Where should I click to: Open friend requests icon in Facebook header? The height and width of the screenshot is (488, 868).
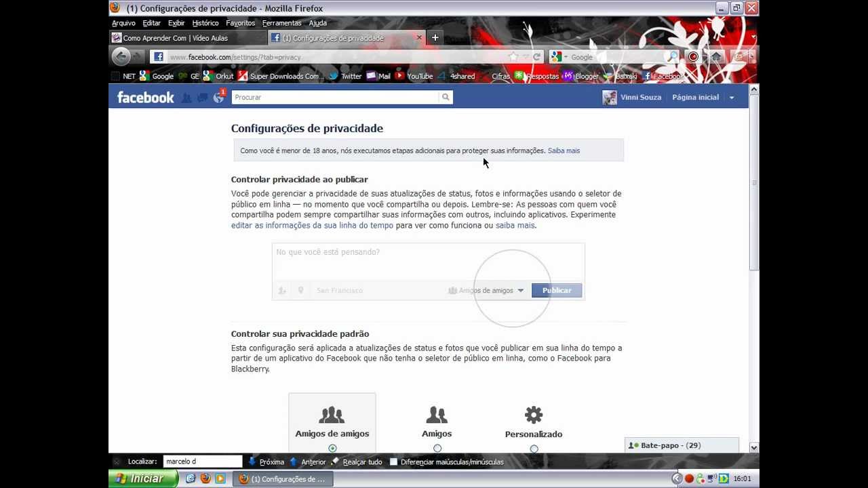pyautogui.click(x=186, y=98)
